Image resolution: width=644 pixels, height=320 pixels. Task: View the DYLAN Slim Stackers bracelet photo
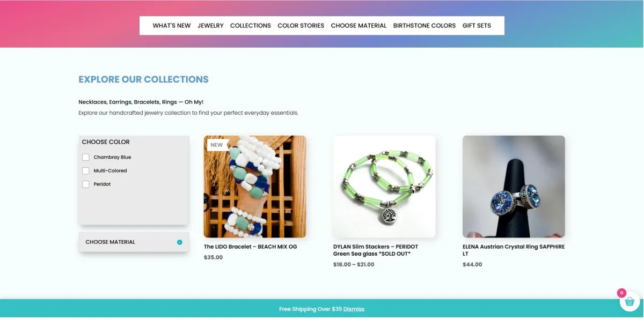(384, 187)
